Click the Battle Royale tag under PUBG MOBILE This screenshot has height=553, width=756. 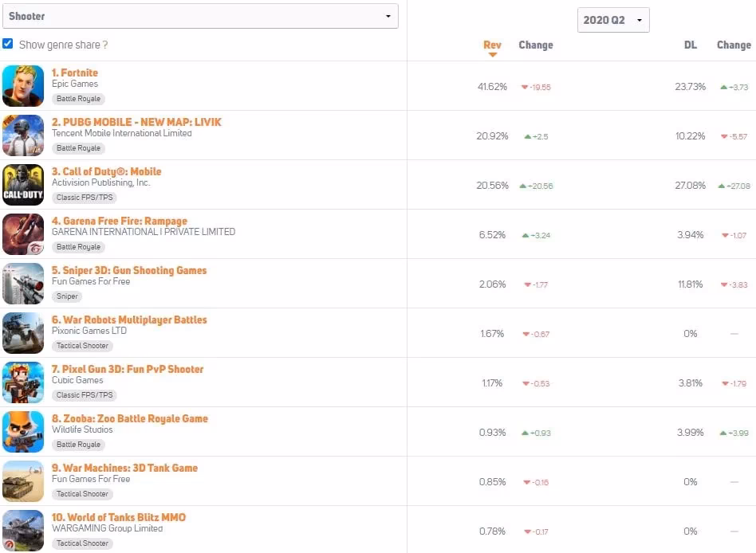click(79, 148)
